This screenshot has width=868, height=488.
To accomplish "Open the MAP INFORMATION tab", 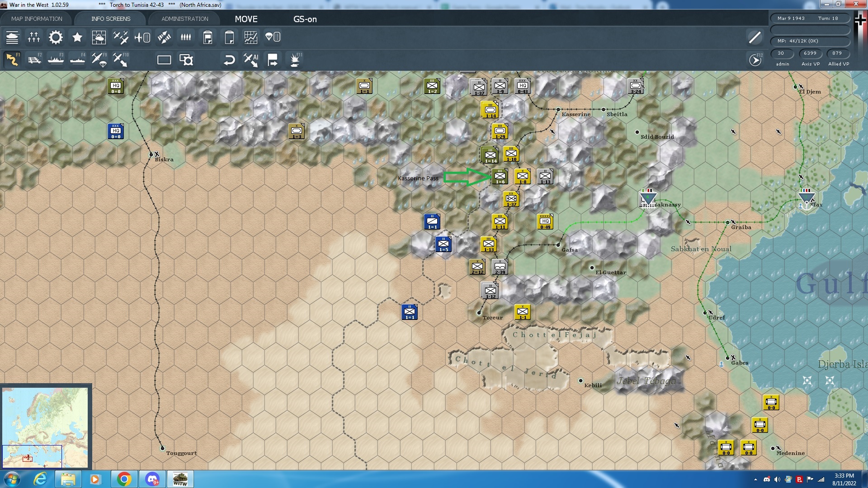I will [37, 19].
